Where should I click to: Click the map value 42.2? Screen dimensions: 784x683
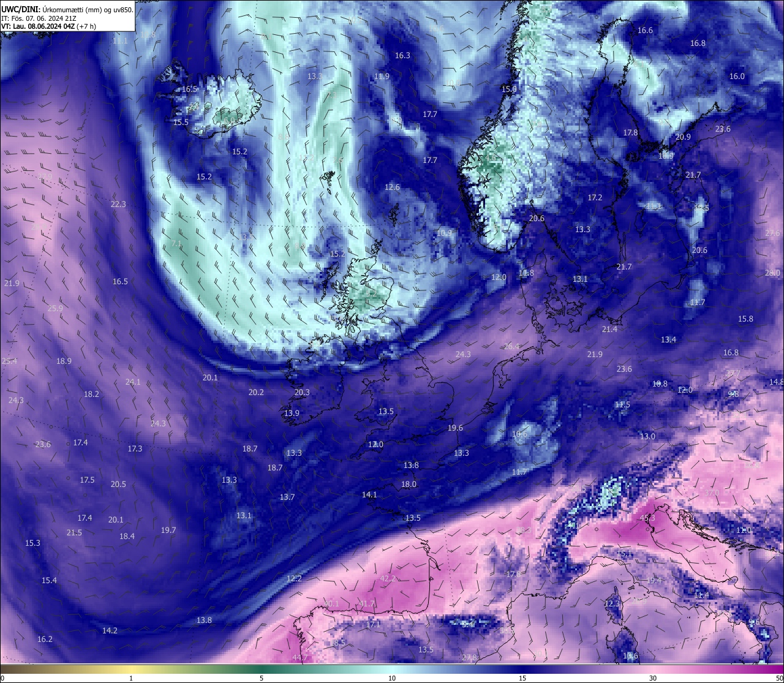pos(388,579)
